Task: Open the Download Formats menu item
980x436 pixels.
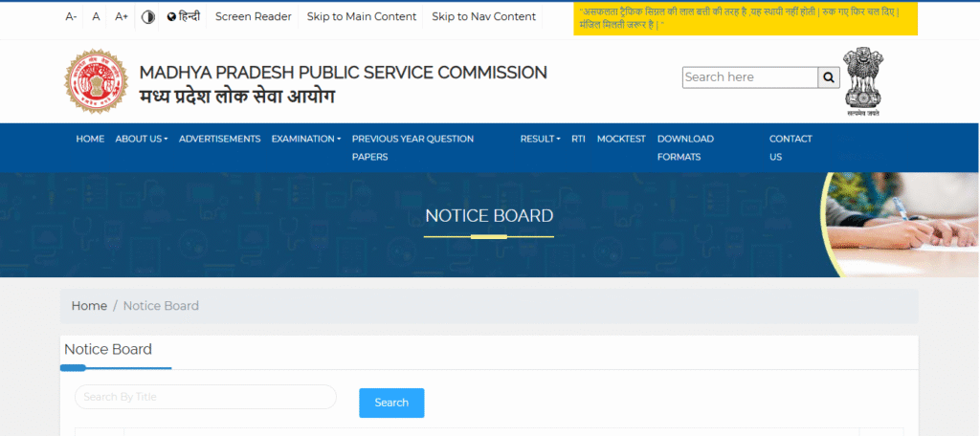Action: click(x=685, y=147)
